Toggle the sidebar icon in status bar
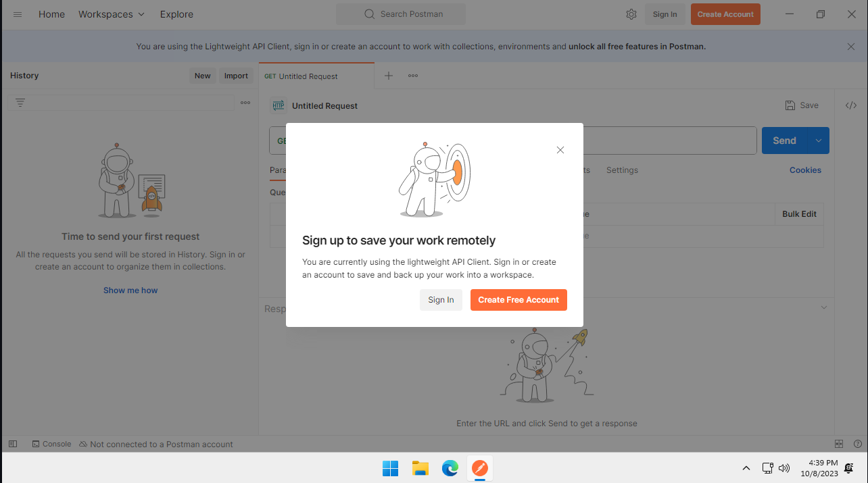 (13, 444)
